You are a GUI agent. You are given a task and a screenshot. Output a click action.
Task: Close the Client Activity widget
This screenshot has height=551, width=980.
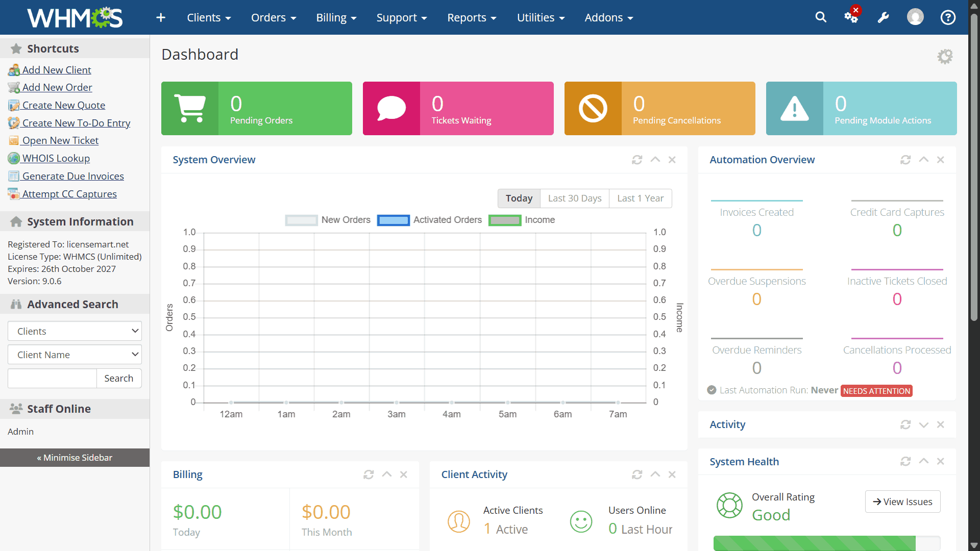pos(672,474)
